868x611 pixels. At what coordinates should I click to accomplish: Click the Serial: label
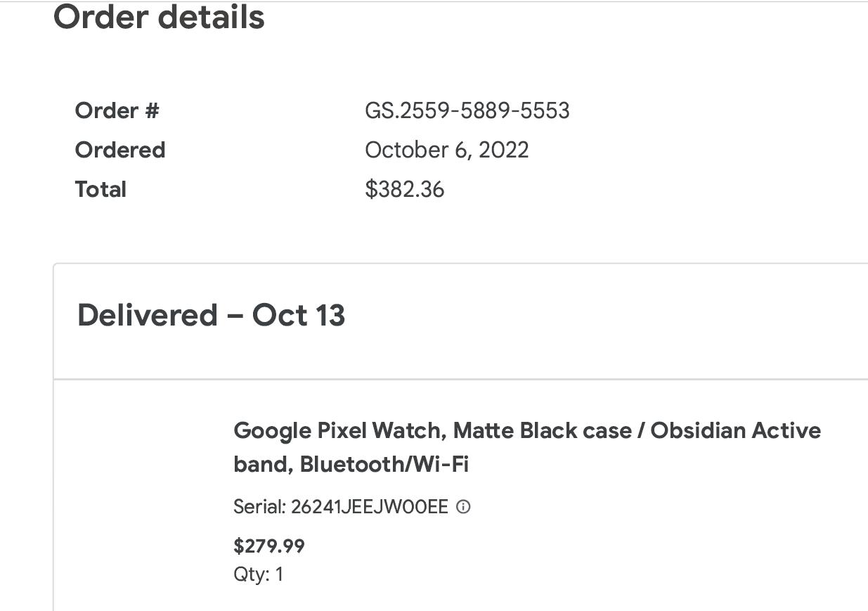[x=259, y=506]
